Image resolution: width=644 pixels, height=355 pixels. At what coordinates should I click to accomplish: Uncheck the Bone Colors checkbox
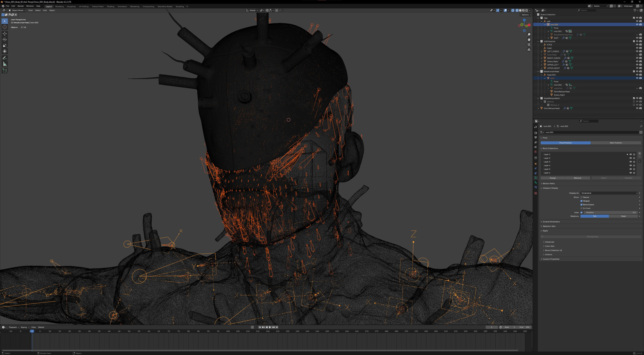(x=581, y=205)
